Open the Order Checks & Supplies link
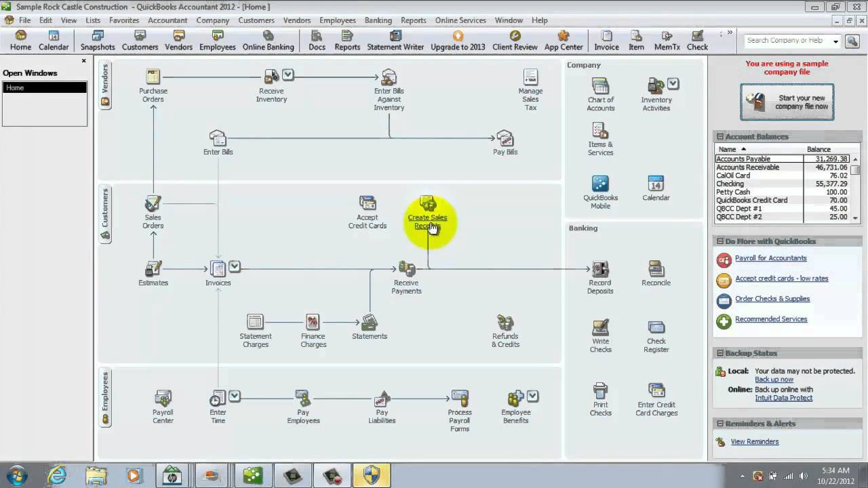 pos(772,299)
